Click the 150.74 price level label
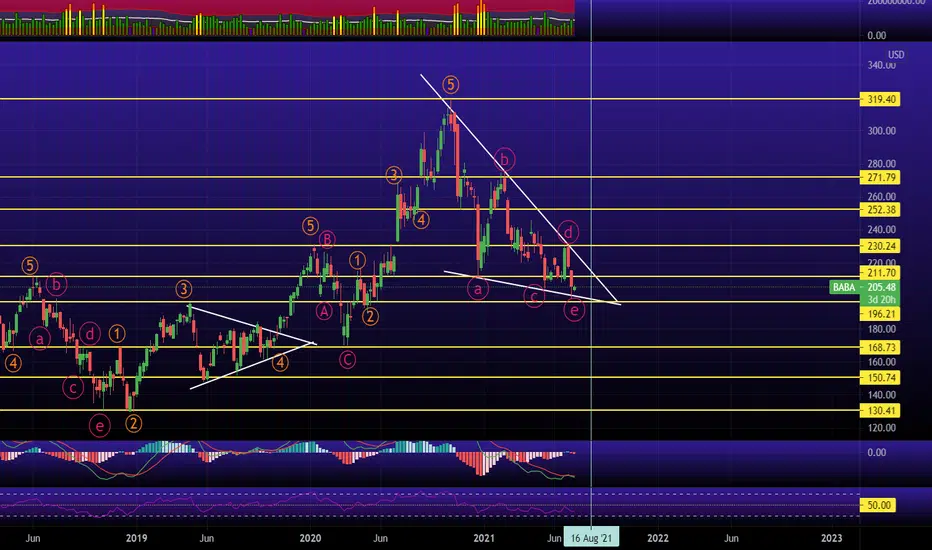 (880, 378)
